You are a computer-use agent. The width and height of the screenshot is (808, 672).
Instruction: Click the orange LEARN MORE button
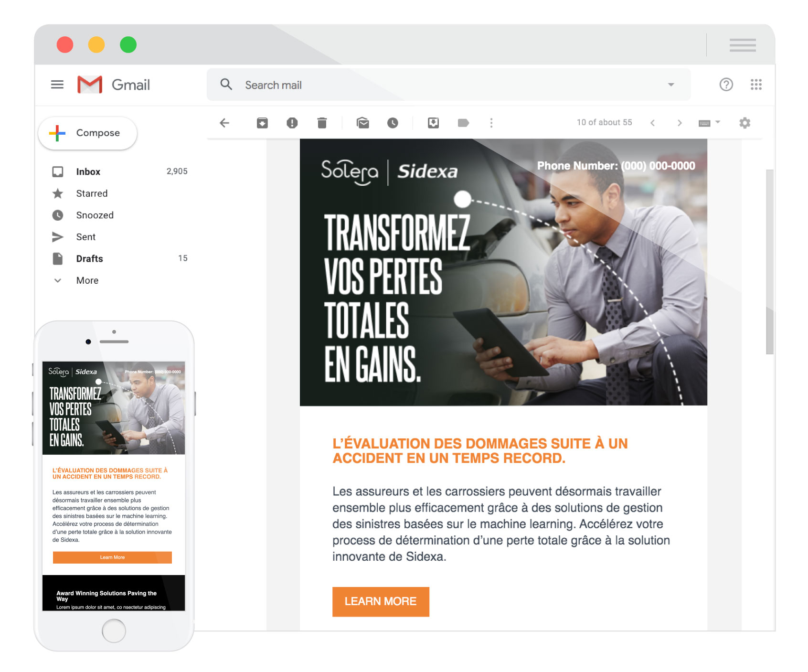tap(381, 601)
